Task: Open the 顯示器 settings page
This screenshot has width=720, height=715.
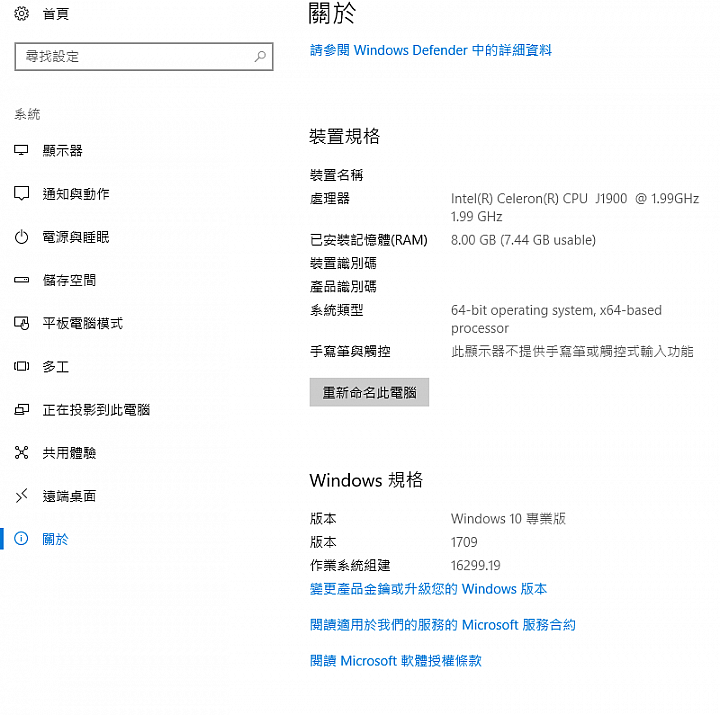Action: [x=62, y=151]
